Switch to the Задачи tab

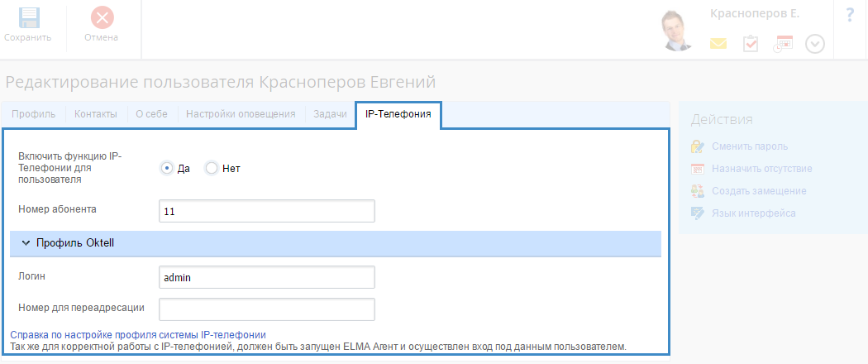(x=330, y=114)
